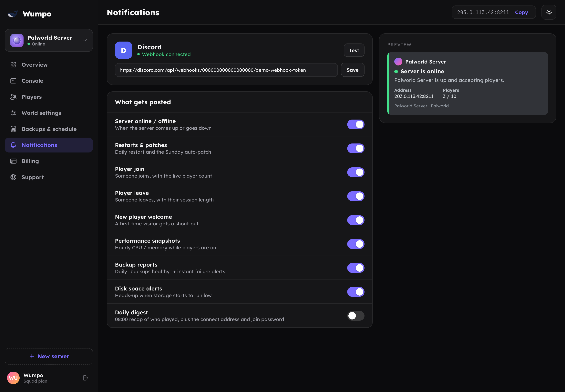The height and width of the screenshot is (392, 565).
Task: Click the WU user avatar
Action: click(13, 378)
